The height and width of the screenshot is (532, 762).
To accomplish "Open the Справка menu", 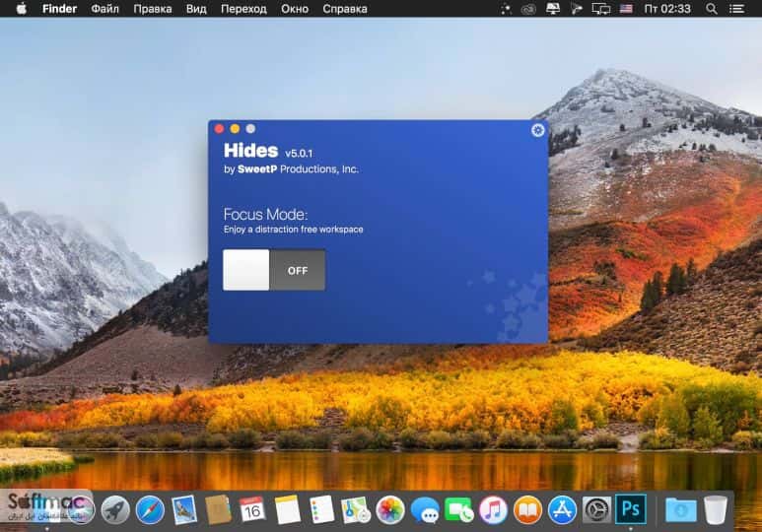I will tap(345, 9).
